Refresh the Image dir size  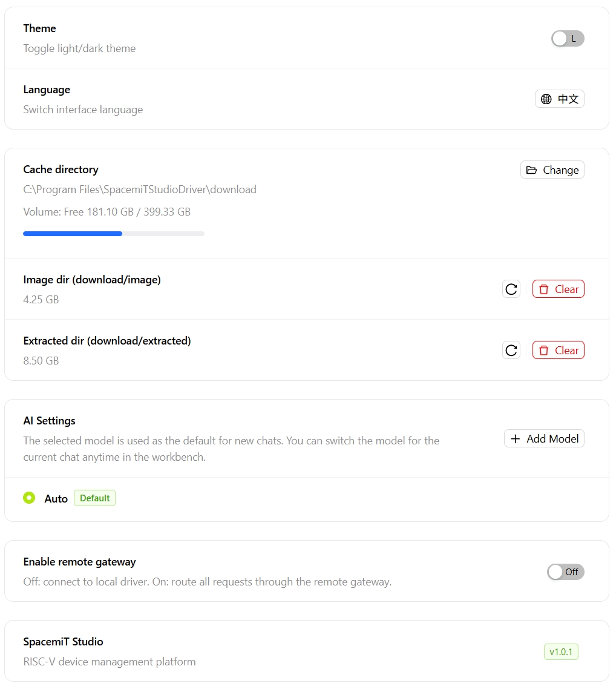(511, 289)
